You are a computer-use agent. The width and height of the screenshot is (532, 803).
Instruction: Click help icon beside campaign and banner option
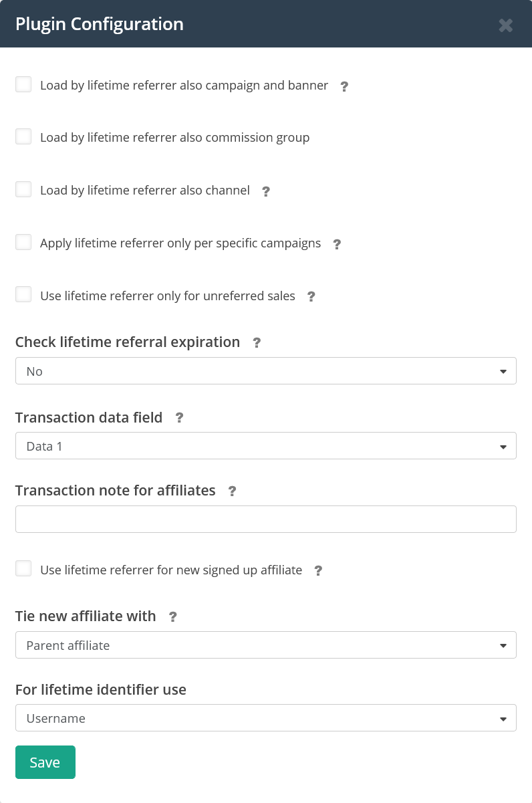344,86
